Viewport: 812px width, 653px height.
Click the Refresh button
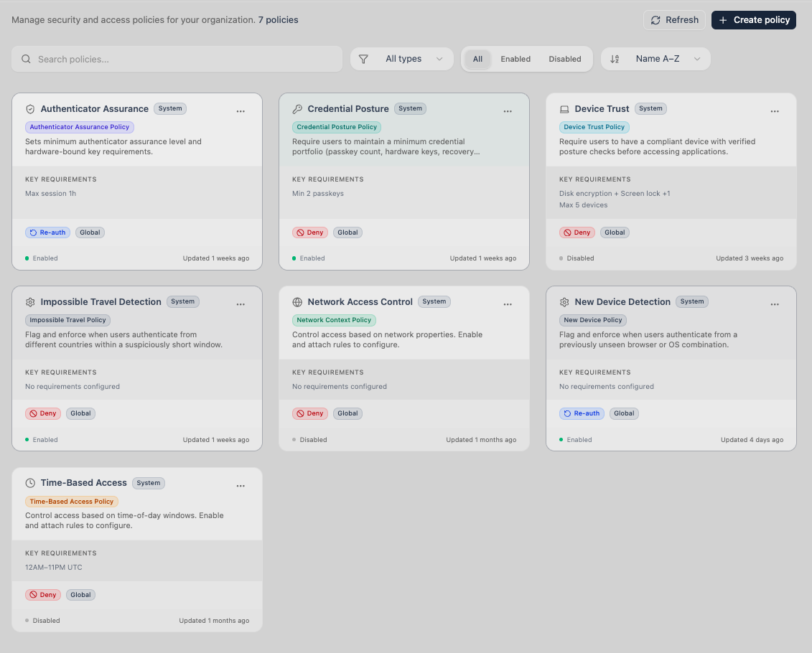click(x=674, y=20)
